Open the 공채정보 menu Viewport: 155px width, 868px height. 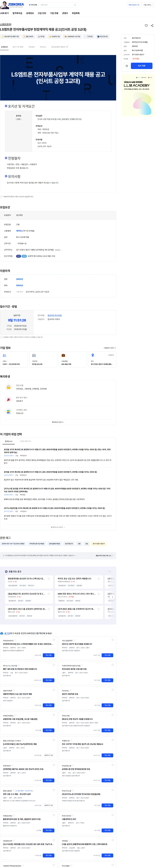click(30, 13)
